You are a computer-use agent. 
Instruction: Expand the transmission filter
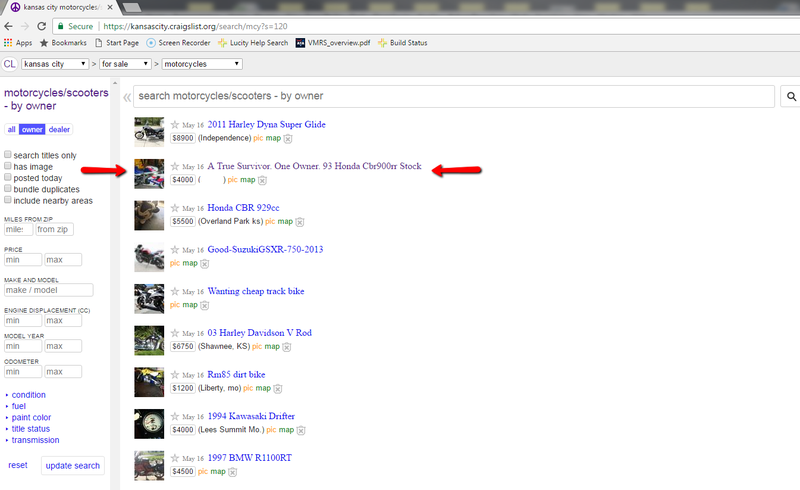pos(35,440)
